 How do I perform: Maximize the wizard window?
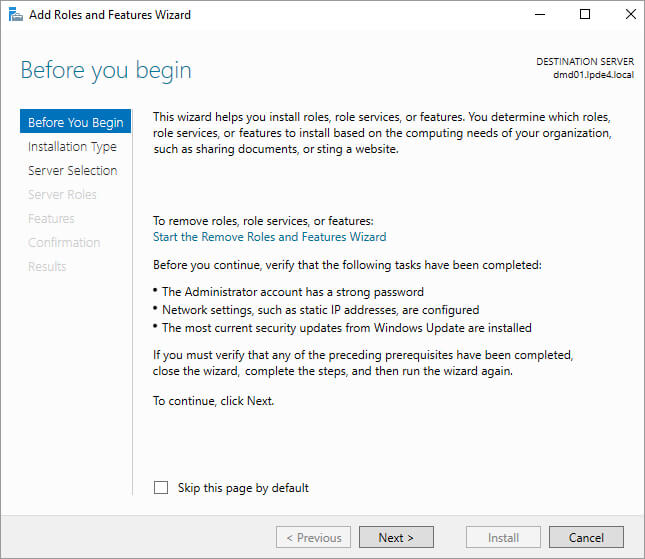pos(585,15)
